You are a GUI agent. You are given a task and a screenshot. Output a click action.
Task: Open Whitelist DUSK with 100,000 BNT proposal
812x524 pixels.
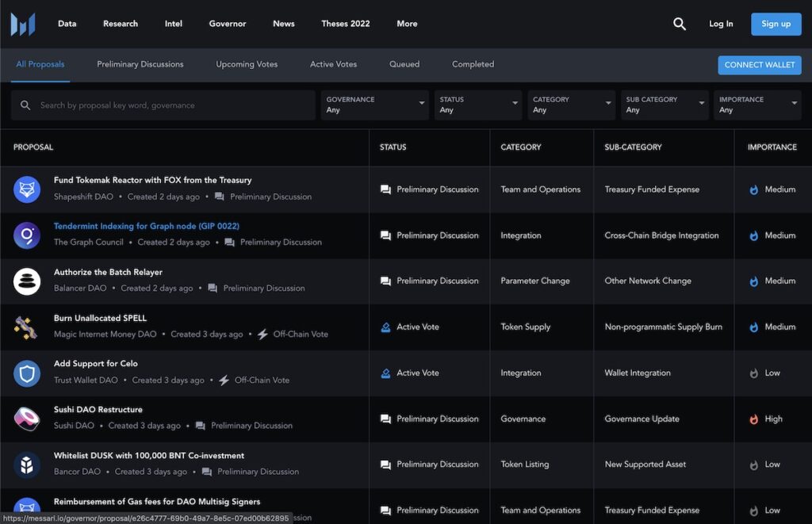pyautogui.click(x=149, y=456)
